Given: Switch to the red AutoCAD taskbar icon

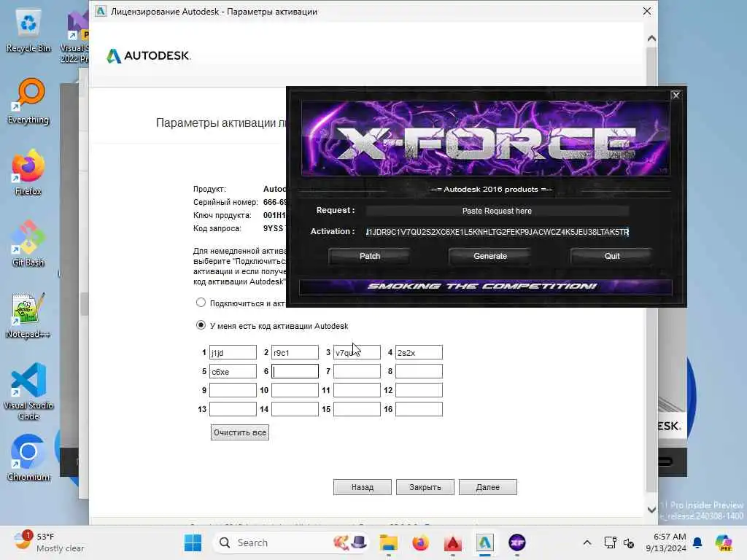Looking at the screenshot, I should pyautogui.click(x=452, y=542).
